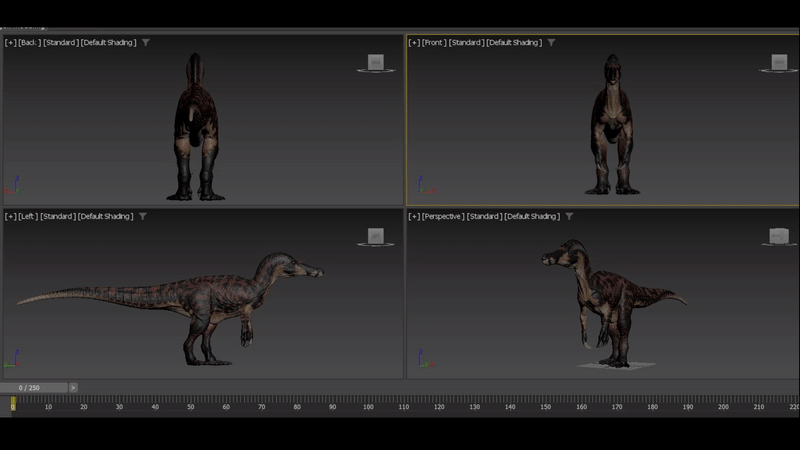Click frame 50 on the timeline
800x450 pixels.
point(190,407)
